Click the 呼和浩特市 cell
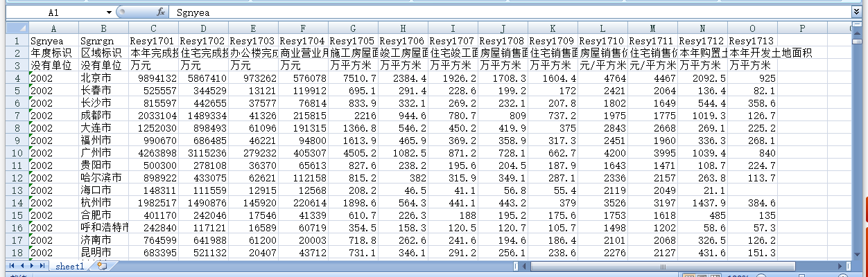Image resolution: width=868 pixels, height=277 pixels. (103, 228)
